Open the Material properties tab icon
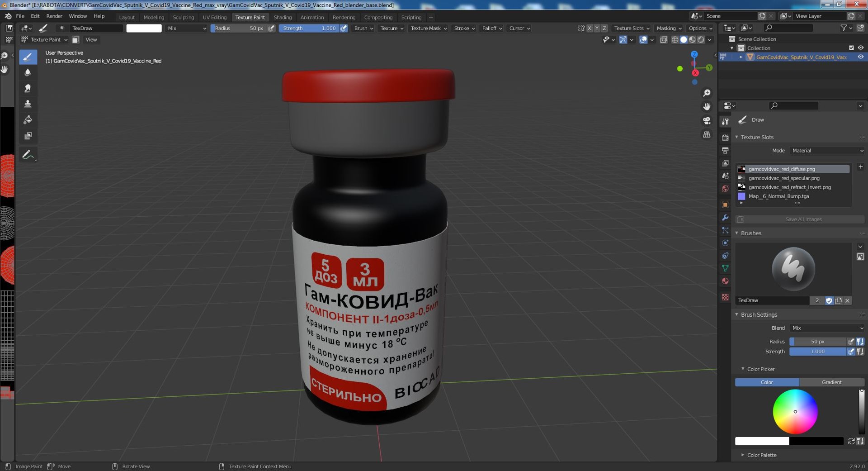This screenshot has width=868, height=471. (x=725, y=281)
